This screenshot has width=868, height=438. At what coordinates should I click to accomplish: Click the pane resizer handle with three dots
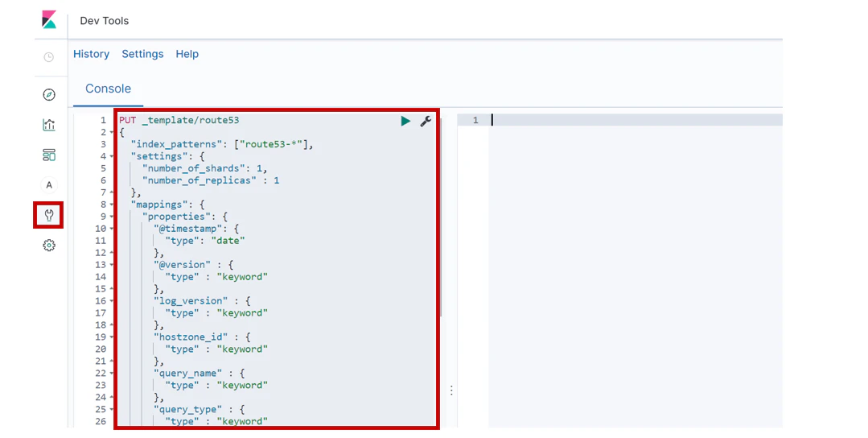[452, 390]
